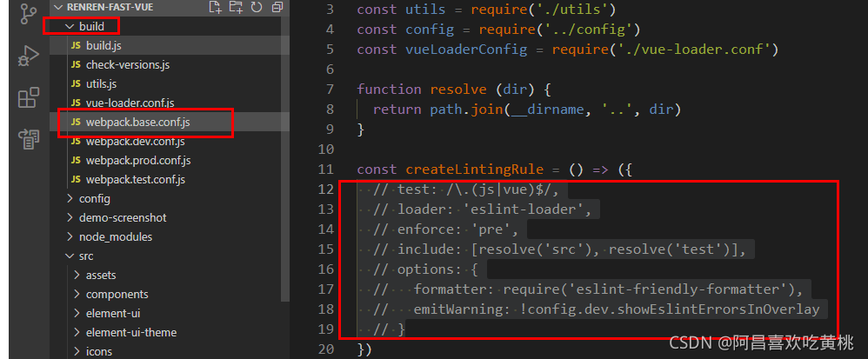Viewport: 868px width, 359px height.
Task: Collapse the src folder
Action: 86,256
